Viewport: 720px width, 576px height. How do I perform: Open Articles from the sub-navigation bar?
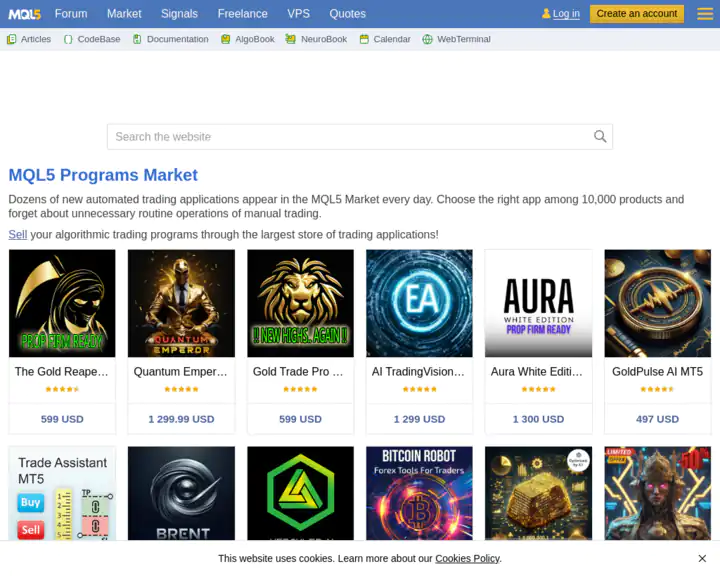(x=29, y=39)
